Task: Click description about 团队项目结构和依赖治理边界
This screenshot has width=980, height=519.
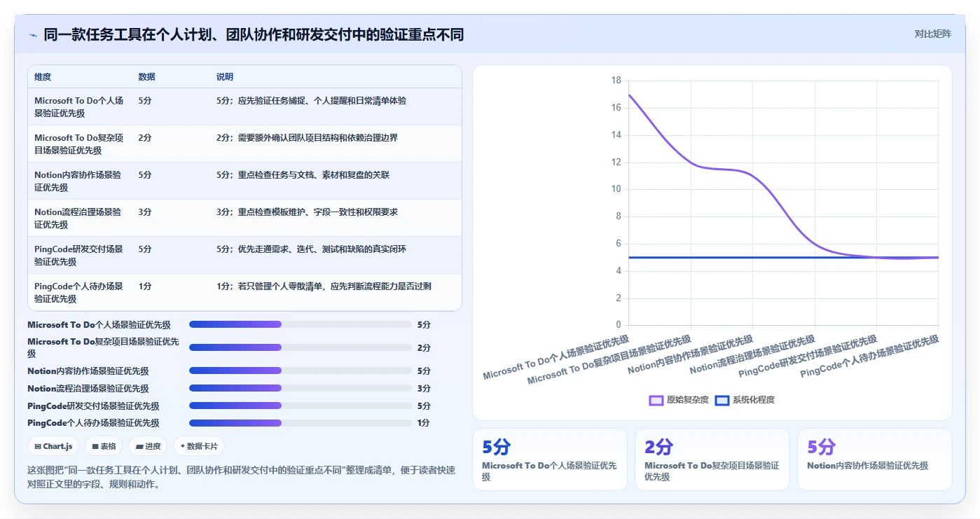Action: click(x=307, y=138)
